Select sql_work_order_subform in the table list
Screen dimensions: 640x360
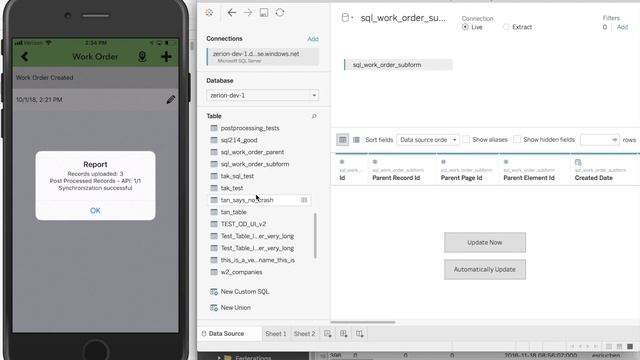click(255, 164)
